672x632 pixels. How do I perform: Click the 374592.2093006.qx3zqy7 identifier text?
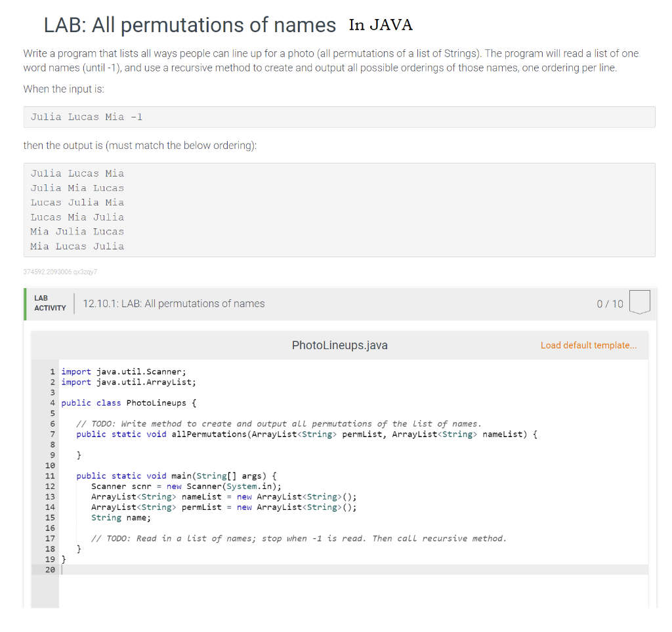(60, 272)
